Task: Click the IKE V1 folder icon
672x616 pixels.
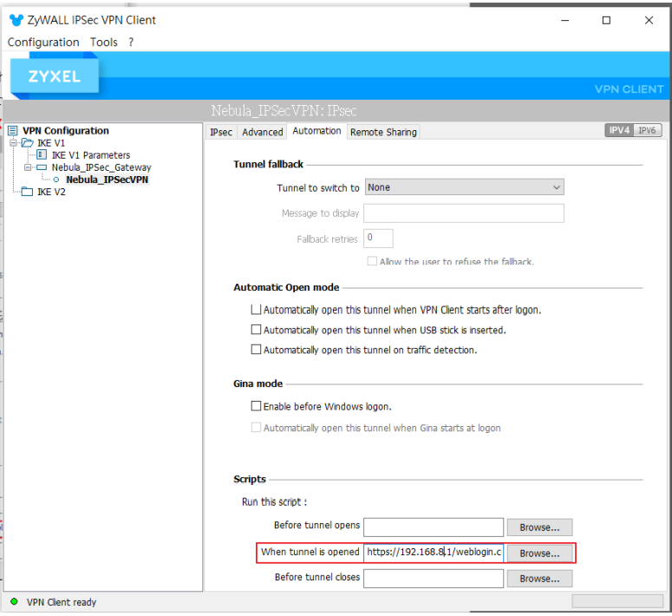Action: click(x=28, y=143)
